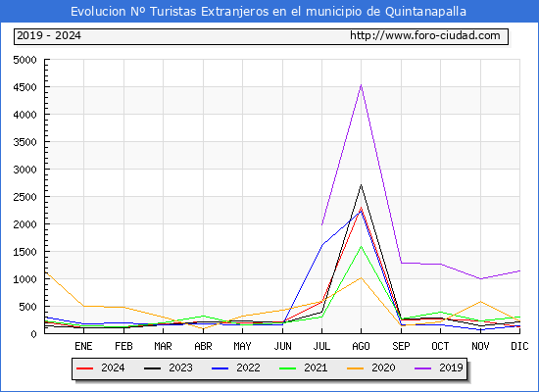Screen dimensions: 539x392
Task: Click the blue 2022 legend line swatch
Action: point(220,368)
